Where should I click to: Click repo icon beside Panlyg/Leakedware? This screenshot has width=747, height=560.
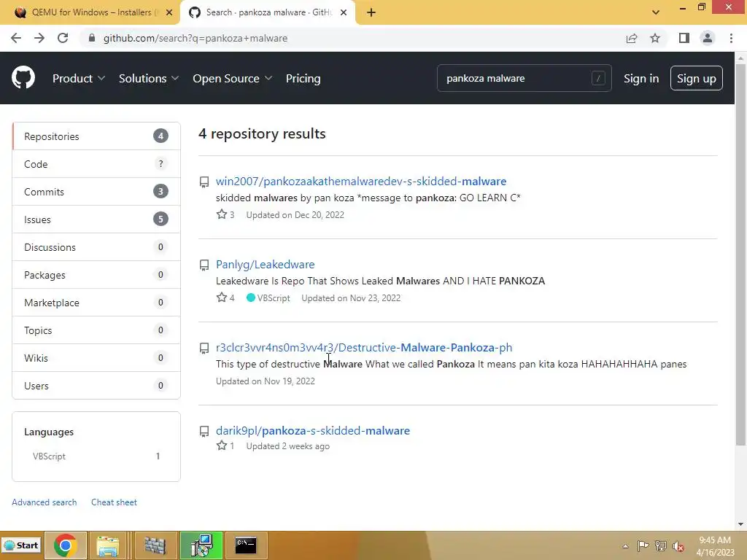(204, 265)
